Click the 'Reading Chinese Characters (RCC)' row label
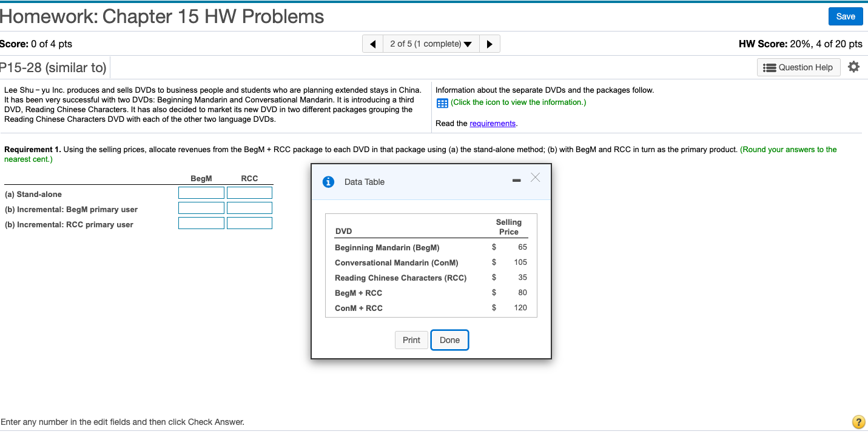Screen dimensions: 868x437 click(x=400, y=278)
